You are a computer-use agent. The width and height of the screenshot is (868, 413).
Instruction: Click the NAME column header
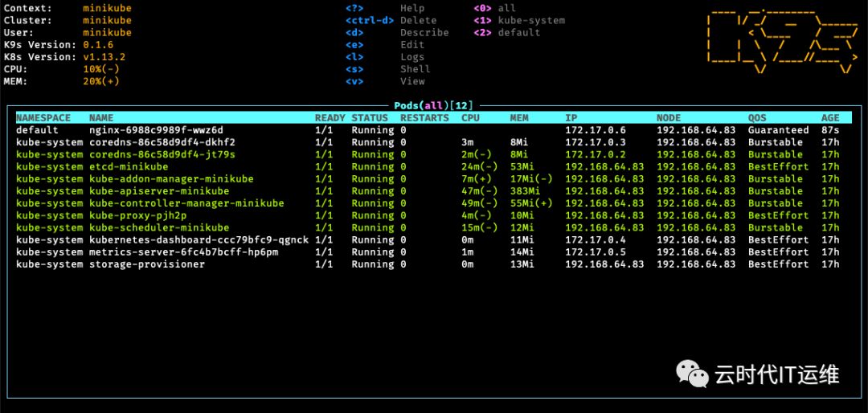tap(101, 118)
